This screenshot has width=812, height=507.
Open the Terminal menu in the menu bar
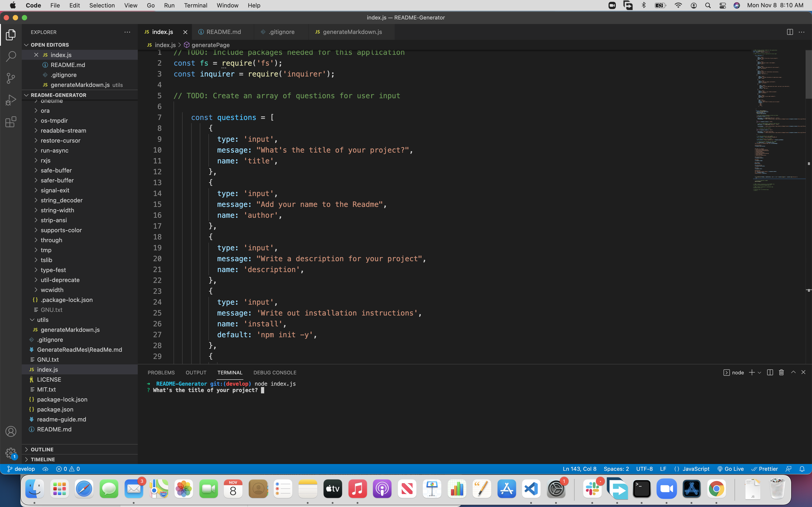[196, 5]
